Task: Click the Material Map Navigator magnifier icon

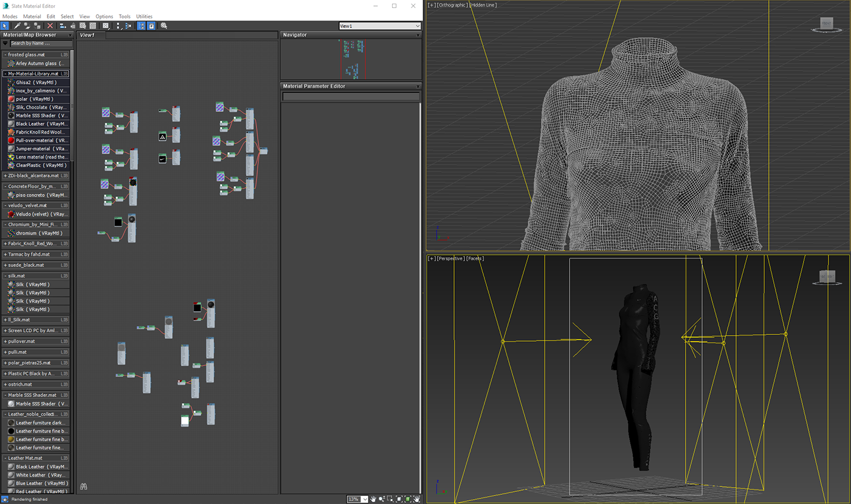Action: click(x=164, y=26)
